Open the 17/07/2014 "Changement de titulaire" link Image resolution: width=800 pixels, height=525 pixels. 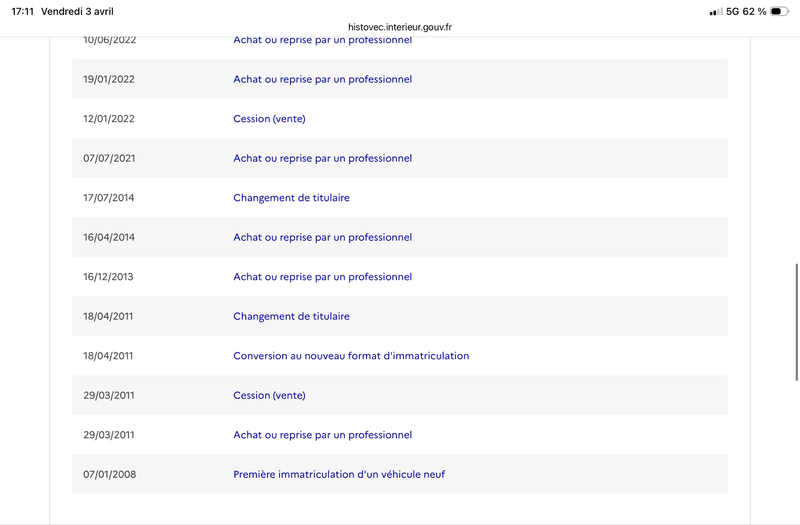click(x=291, y=198)
